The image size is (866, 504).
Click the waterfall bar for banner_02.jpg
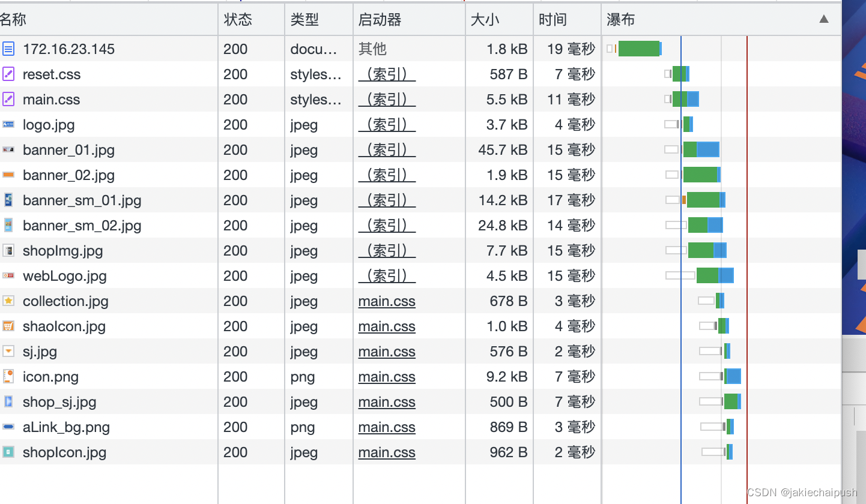click(x=701, y=175)
